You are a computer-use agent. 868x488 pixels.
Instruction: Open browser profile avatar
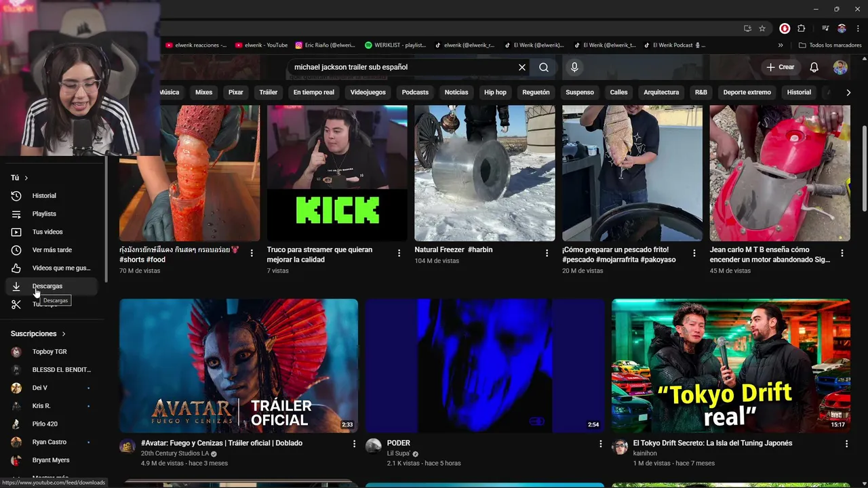click(842, 28)
